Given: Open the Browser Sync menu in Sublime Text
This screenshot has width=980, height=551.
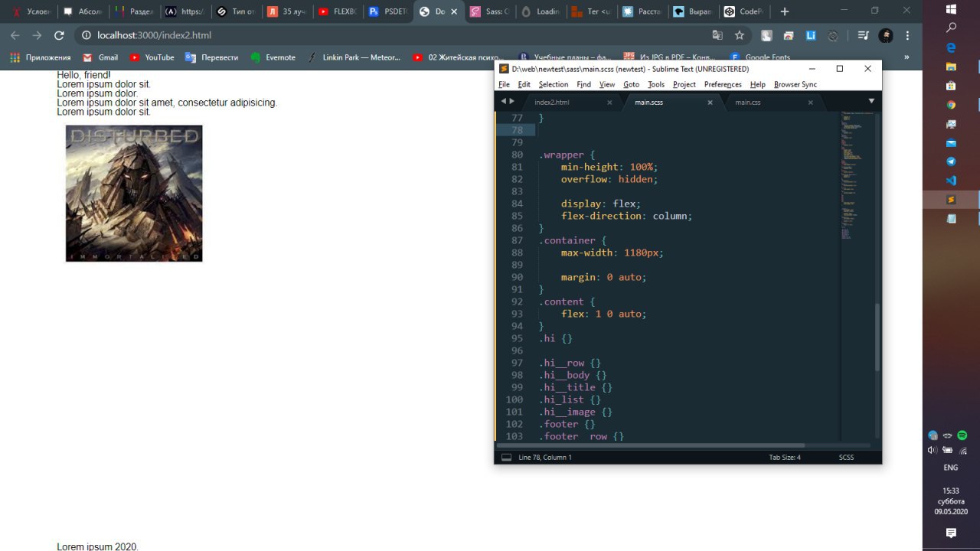Looking at the screenshot, I should pyautogui.click(x=795, y=84).
